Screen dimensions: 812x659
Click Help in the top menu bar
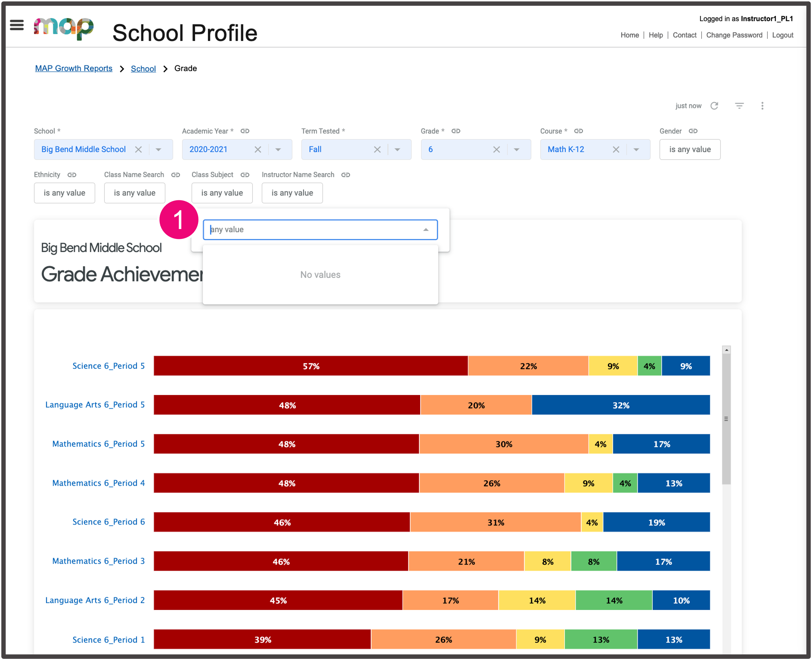click(656, 35)
